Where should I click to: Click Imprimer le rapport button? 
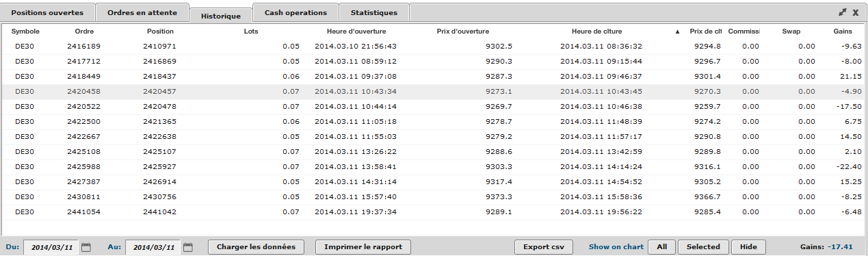point(363,246)
